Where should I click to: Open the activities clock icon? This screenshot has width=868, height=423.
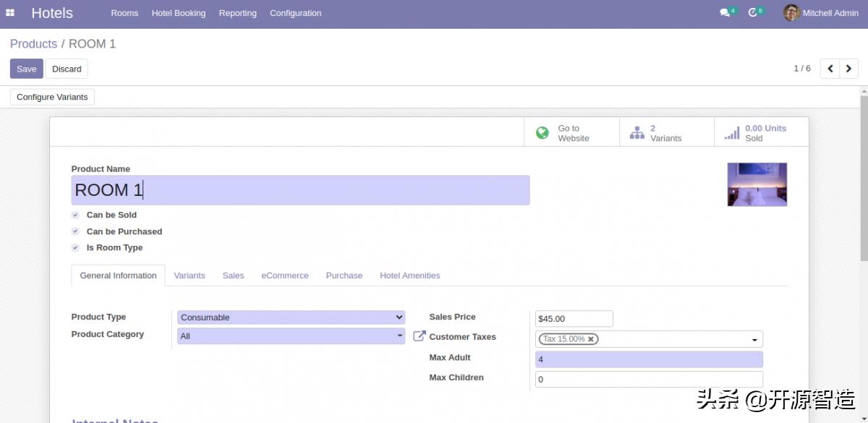tap(752, 13)
